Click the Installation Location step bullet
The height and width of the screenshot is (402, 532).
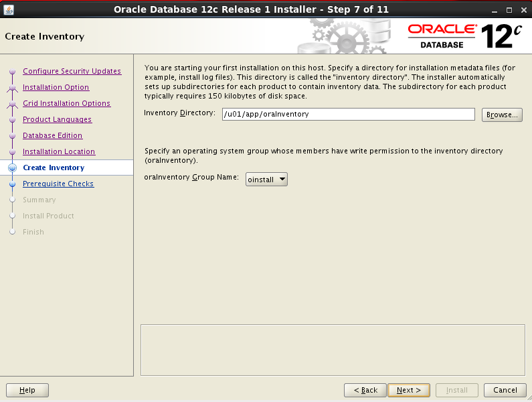point(13,151)
